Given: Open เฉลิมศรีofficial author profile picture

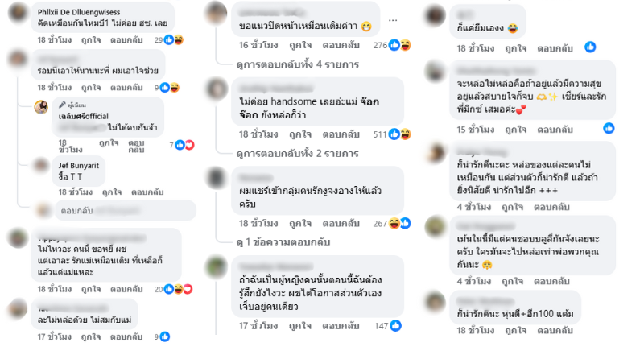Looking at the screenshot, I should (x=41, y=107).
